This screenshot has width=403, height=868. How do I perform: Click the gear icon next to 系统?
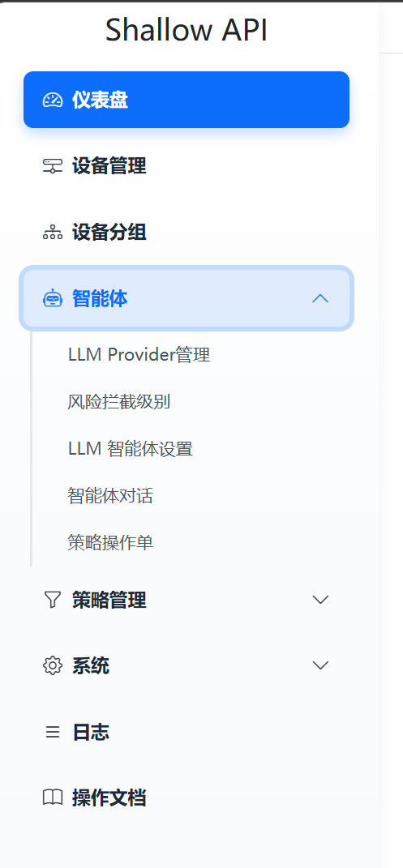(x=53, y=665)
